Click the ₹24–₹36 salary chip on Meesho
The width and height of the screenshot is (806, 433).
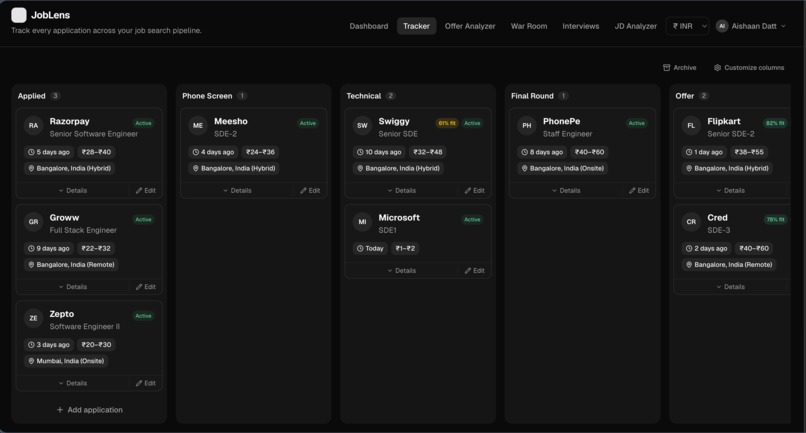261,152
